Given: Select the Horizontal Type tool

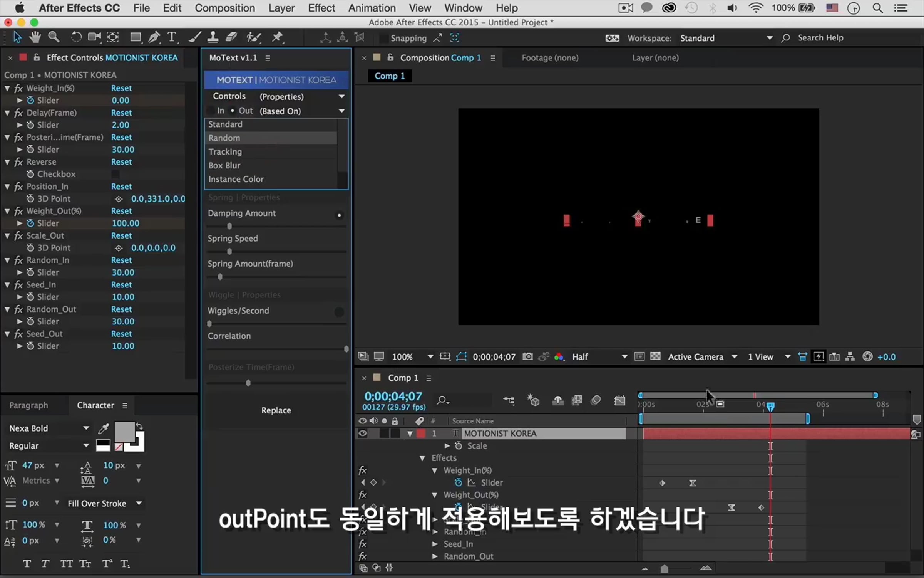Looking at the screenshot, I should click(x=172, y=37).
